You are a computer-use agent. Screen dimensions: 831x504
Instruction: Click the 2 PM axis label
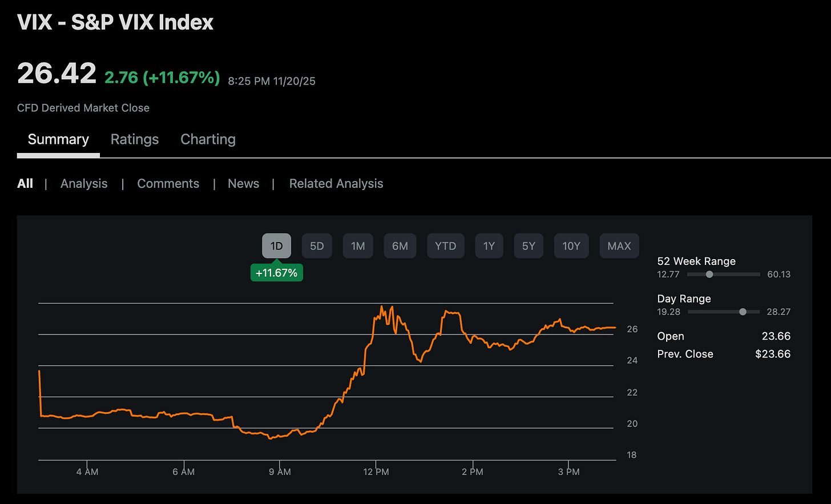coord(473,472)
